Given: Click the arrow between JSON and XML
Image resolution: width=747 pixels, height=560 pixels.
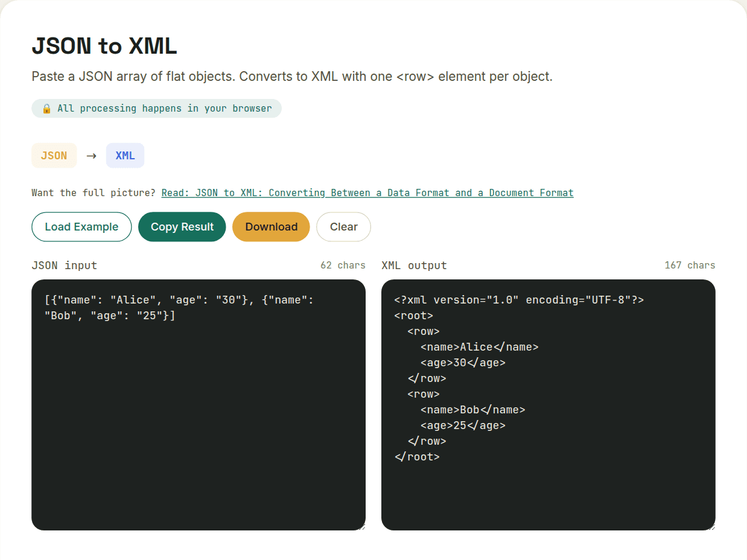Looking at the screenshot, I should tap(92, 156).
